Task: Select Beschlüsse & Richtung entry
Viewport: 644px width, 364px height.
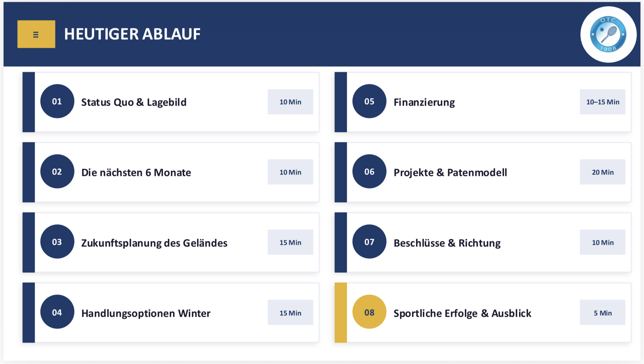Action: click(x=447, y=243)
